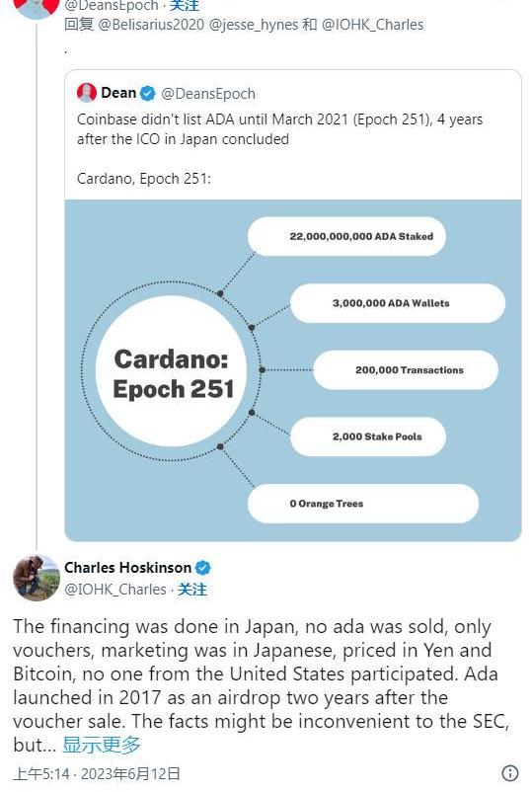
Task: Click the quoted tweet text about Coinbase
Action: 279,129
